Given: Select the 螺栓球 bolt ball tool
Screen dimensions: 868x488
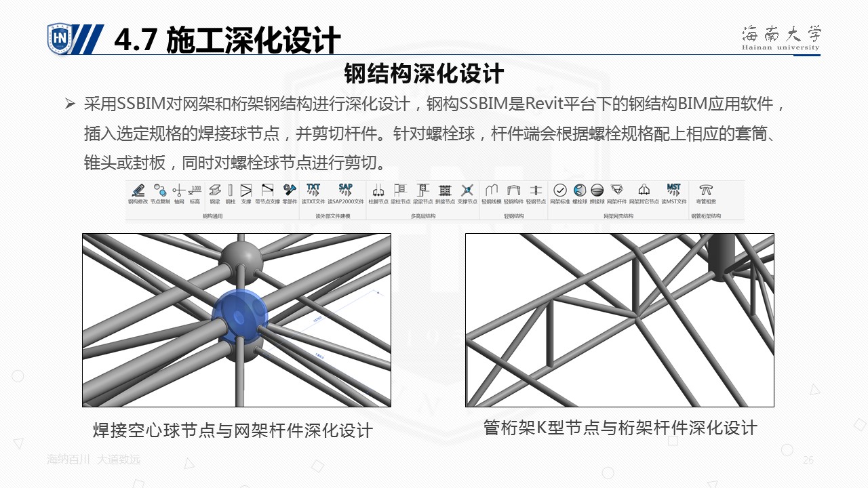Looking at the screenshot, I should tap(580, 194).
